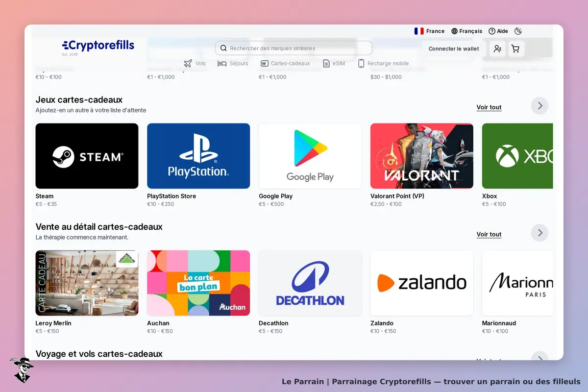The image size is (588, 392).
Task: Open the Xbox card image
Action: [x=517, y=156]
